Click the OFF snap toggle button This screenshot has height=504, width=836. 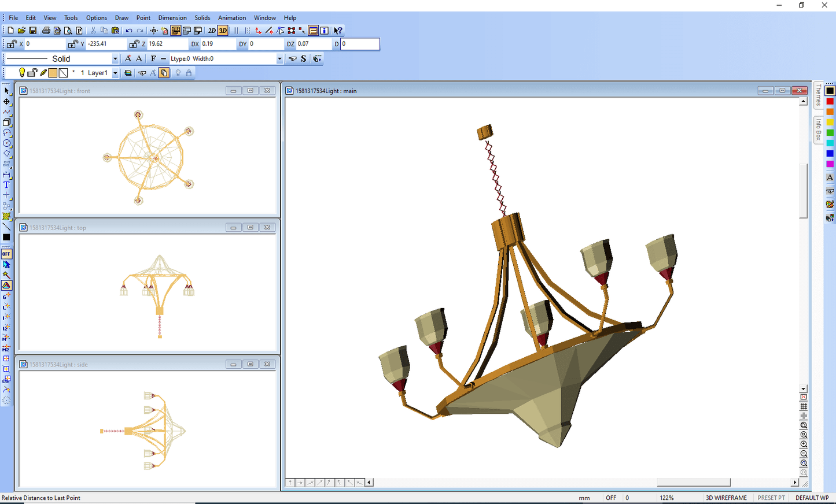click(x=6, y=253)
